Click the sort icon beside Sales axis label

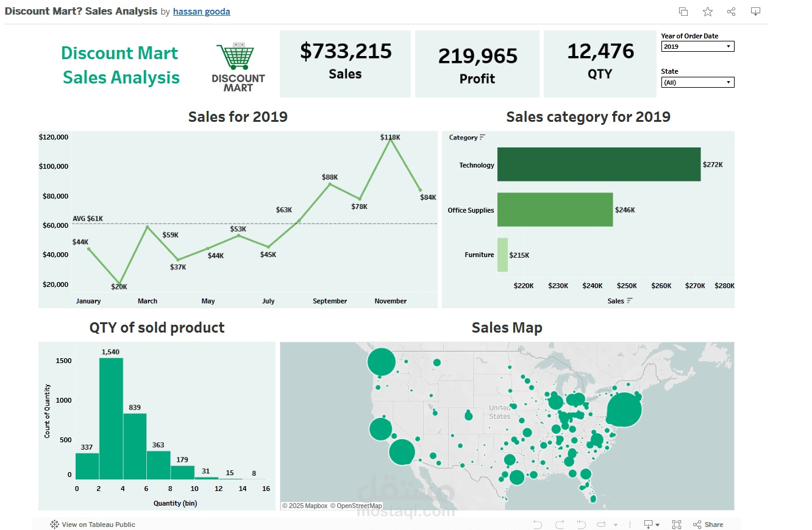pyautogui.click(x=630, y=300)
